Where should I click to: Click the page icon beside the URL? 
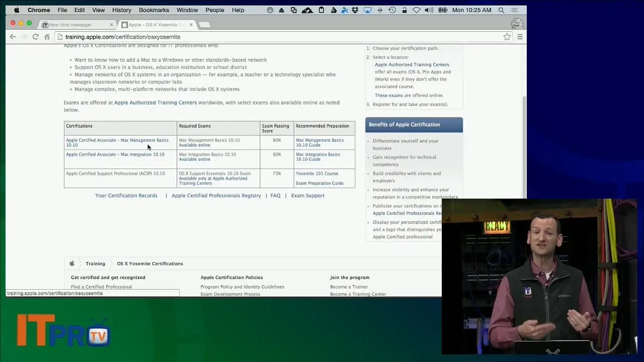click(60, 37)
